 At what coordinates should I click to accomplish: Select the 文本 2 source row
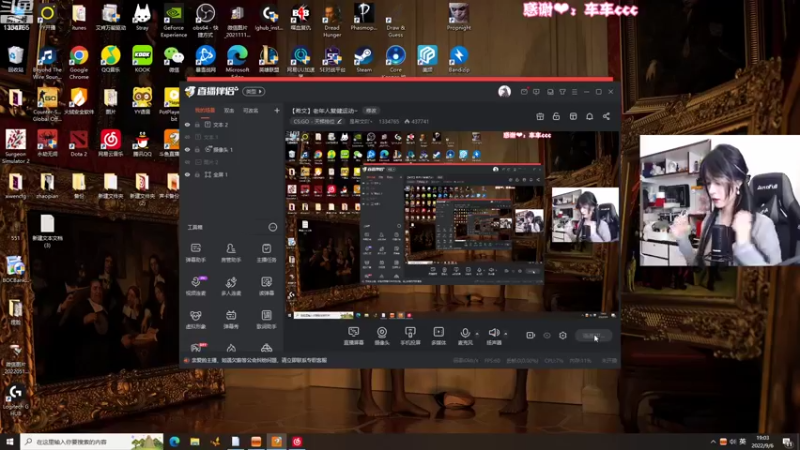(231, 124)
